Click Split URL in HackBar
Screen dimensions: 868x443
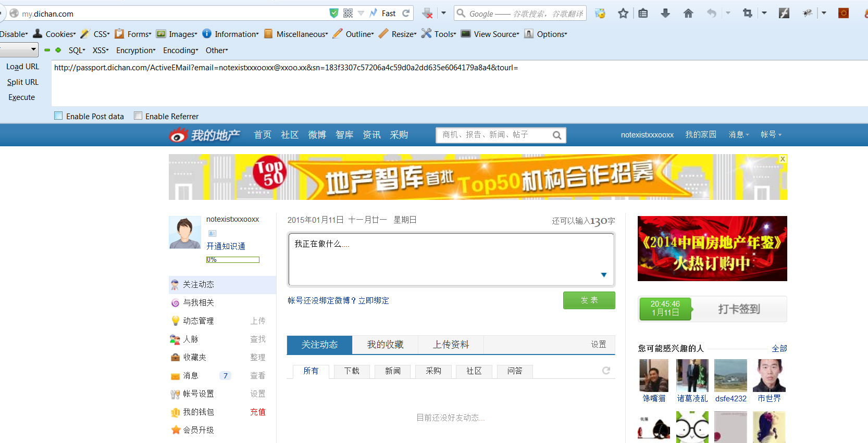22,82
